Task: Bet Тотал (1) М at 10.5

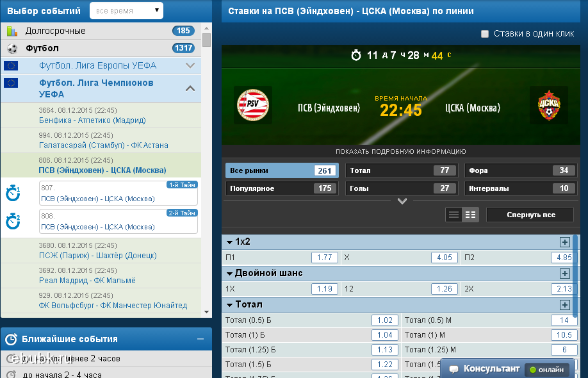Action: click(564, 335)
